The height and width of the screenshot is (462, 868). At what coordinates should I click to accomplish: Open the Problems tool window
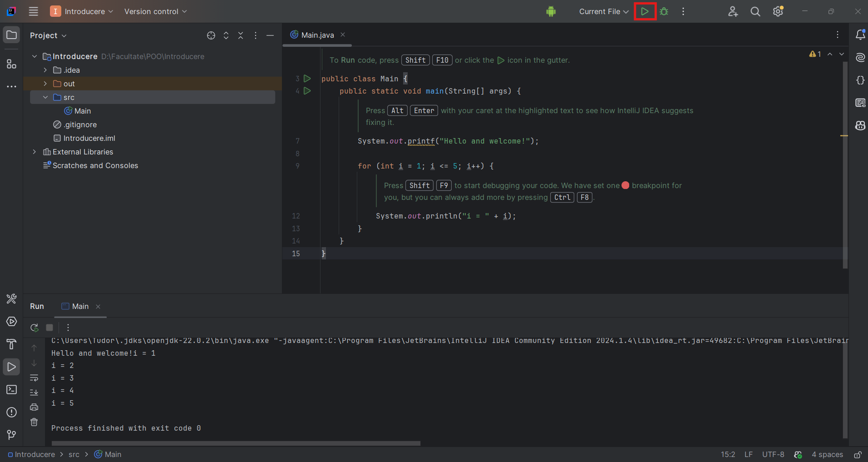click(x=11, y=412)
